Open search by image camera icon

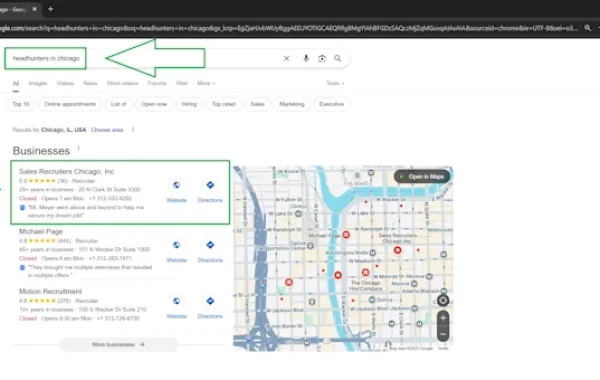322,58
